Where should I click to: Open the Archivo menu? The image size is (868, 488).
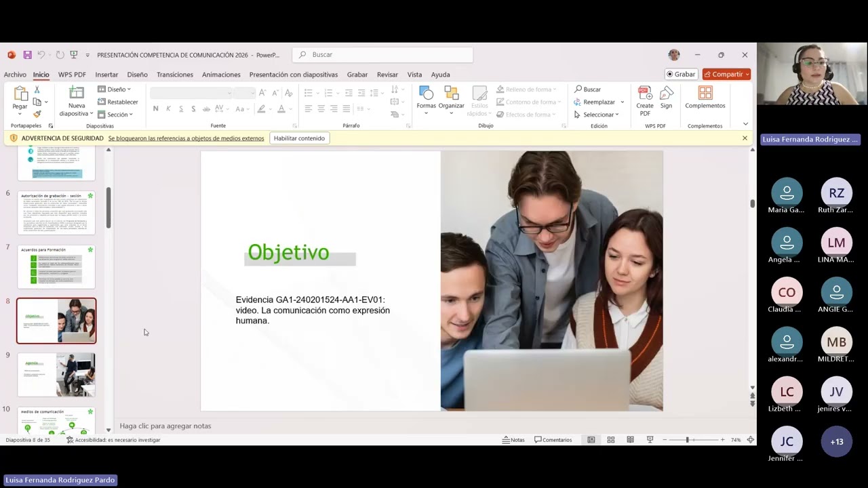tap(15, 75)
